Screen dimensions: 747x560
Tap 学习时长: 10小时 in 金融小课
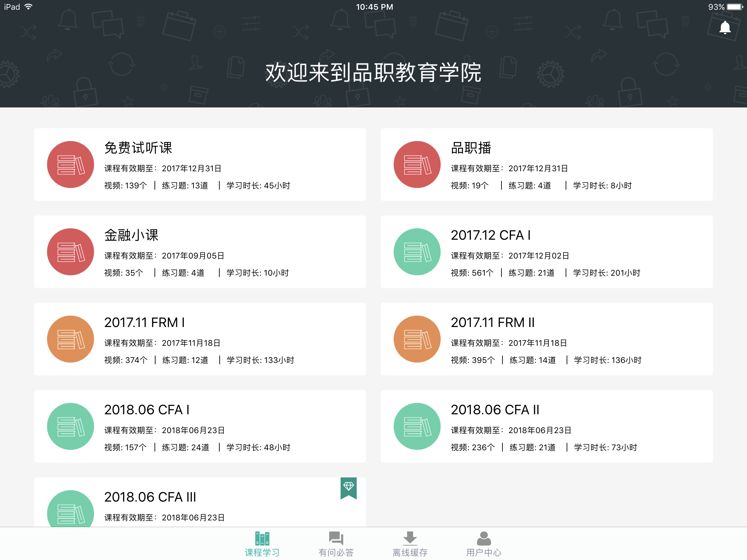[258, 273]
